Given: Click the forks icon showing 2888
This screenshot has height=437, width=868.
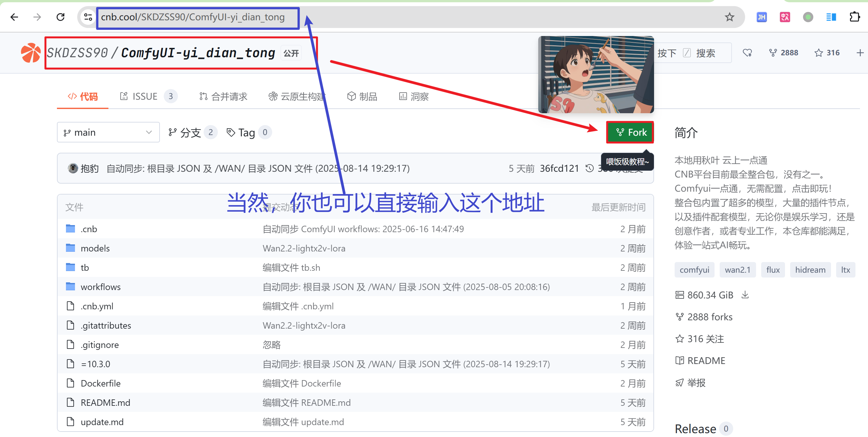Looking at the screenshot, I should (x=773, y=52).
